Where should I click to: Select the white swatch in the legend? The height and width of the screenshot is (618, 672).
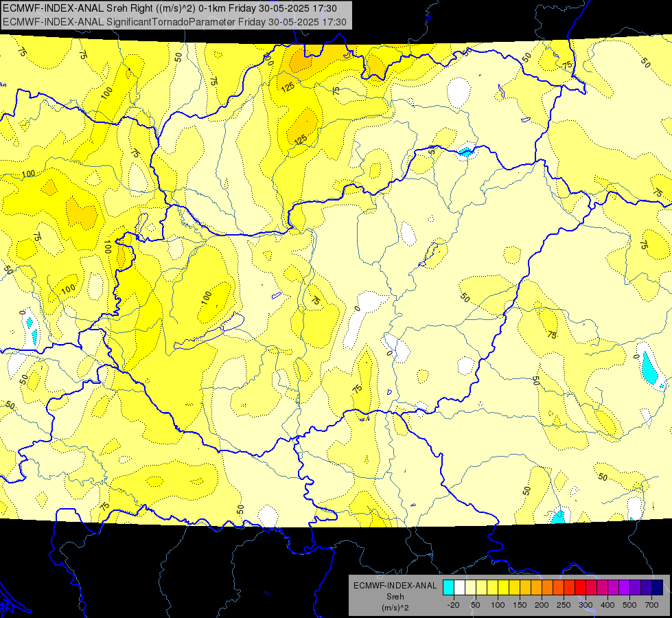click(x=459, y=587)
